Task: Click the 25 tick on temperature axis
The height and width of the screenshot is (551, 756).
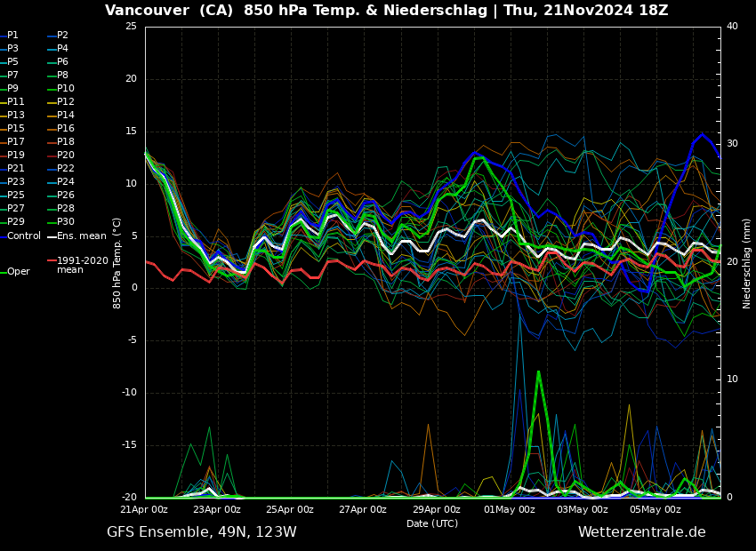Action: tap(131, 27)
